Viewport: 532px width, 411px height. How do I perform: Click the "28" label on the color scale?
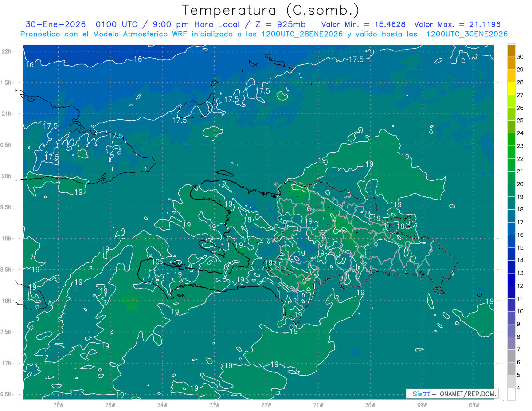point(520,82)
